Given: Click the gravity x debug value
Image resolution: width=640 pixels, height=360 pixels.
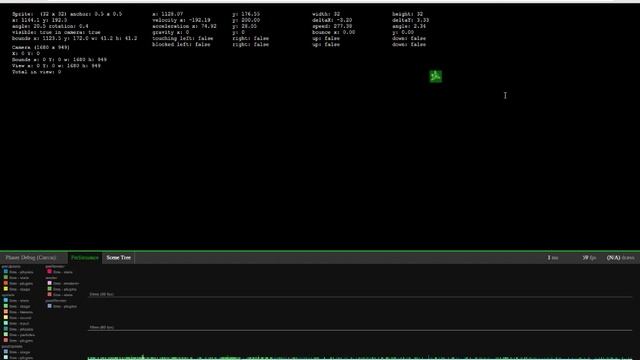Looking at the screenshot, I should click(171, 32).
